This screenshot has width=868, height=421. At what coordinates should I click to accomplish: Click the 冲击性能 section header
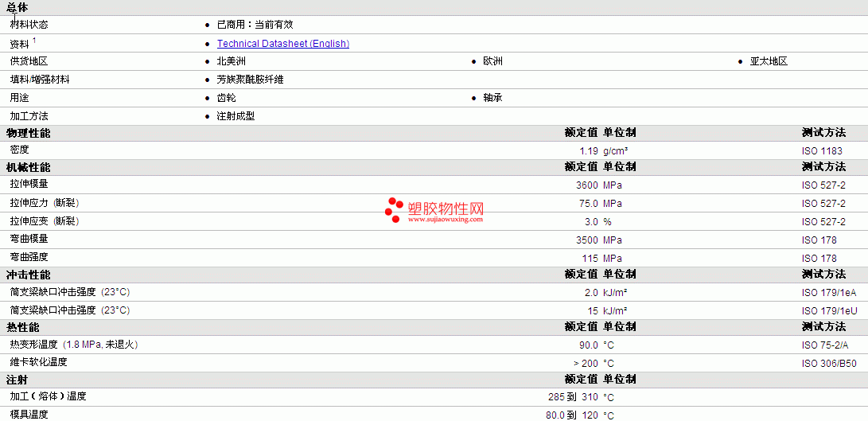tap(28, 275)
